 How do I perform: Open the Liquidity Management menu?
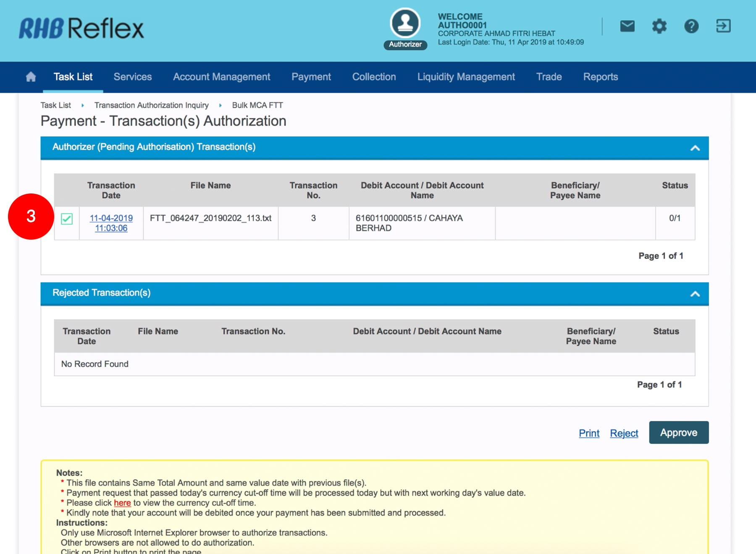[466, 77]
